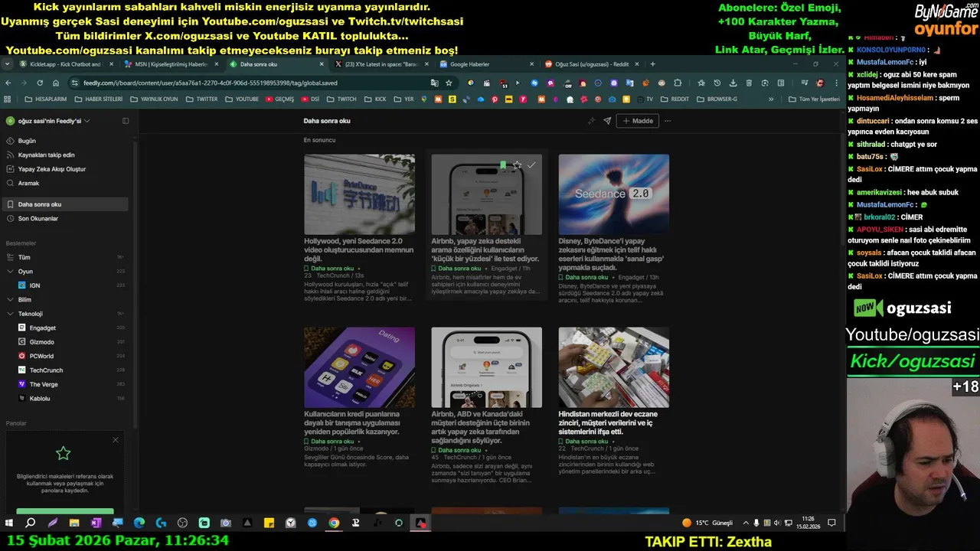The width and height of the screenshot is (980, 551).
Task: Open Chrome three-dot menu
Action: click(836, 83)
